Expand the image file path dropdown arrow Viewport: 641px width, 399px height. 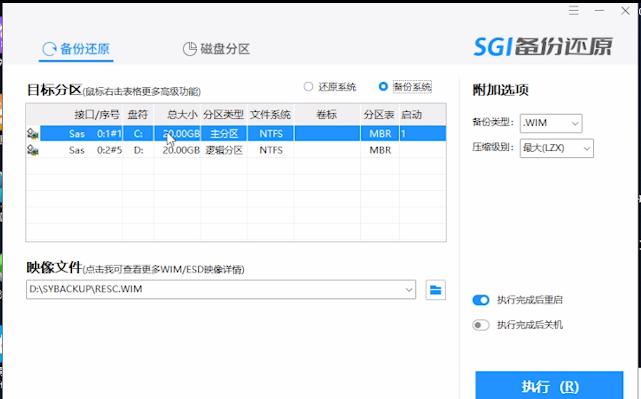pos(408,290)
